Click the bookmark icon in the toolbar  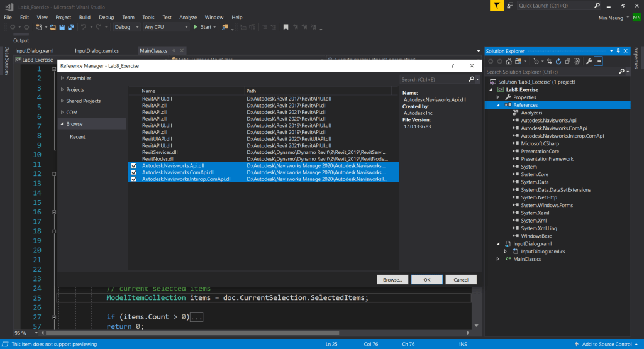tap(286, 27)
